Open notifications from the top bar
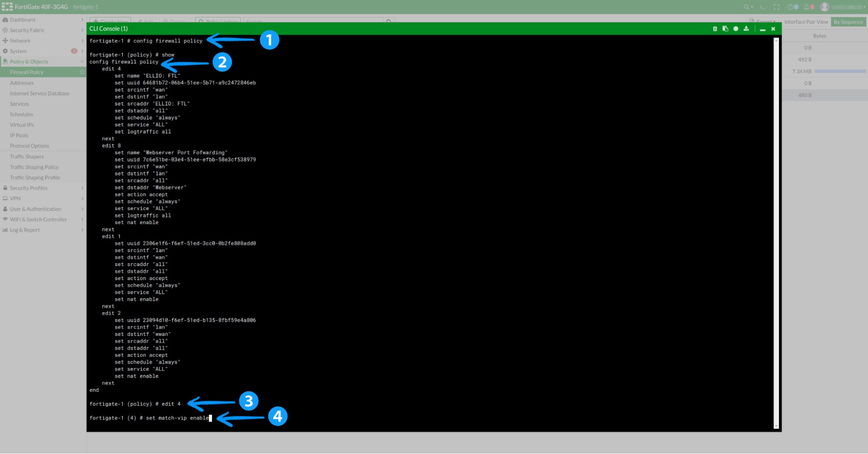Viewport: 868px width, 454px height. point(806,7)
